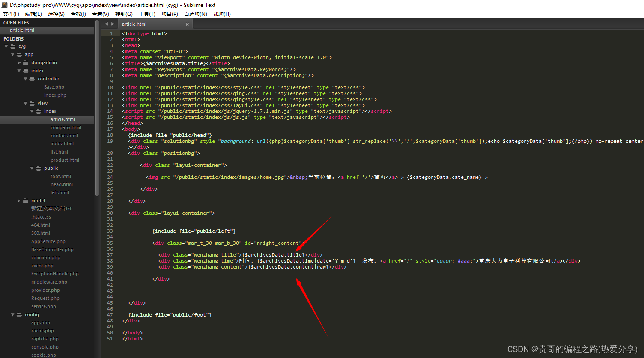Open the 文件(F) menu

click(11, 14)
